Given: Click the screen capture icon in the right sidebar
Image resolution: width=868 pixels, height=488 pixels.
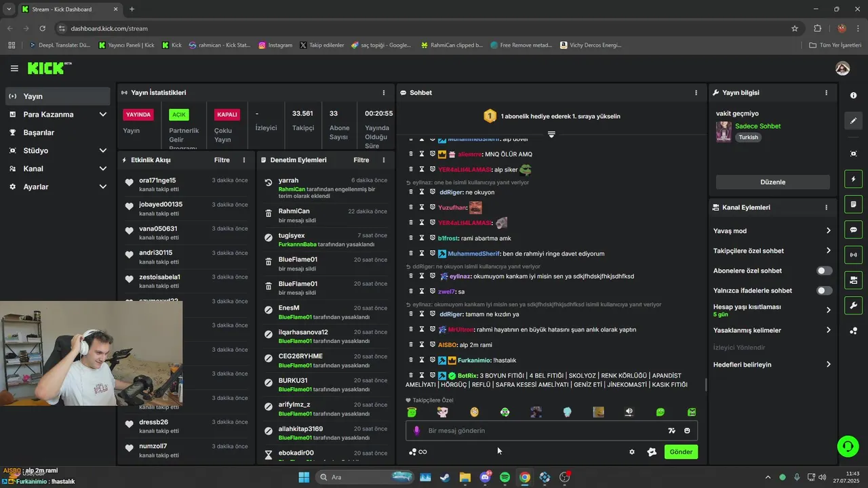Looking at the screenshot, I should 853,154.
